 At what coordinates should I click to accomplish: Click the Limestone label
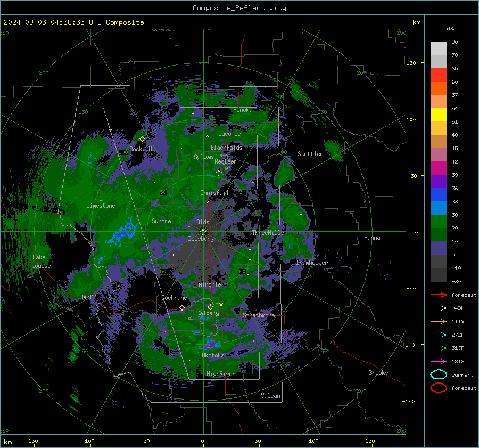tap(101, 206)
